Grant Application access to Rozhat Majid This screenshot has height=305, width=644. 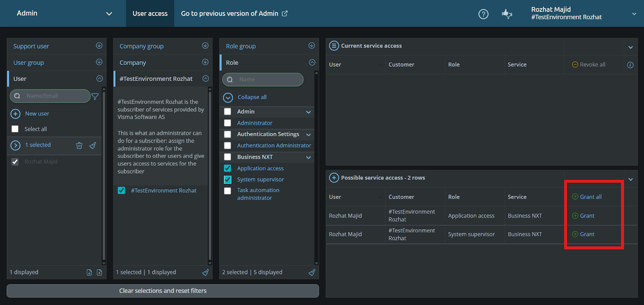pos(583,216)
